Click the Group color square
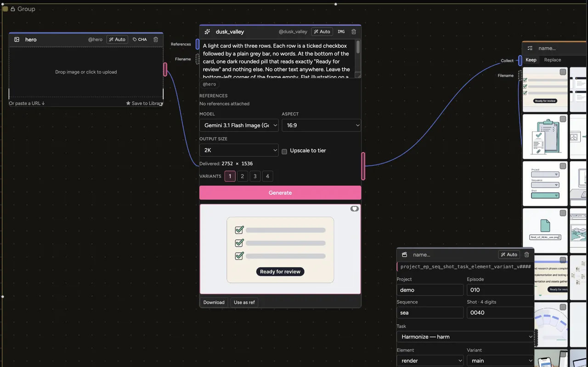The image size is (588, 367). [x=6, y=9]
